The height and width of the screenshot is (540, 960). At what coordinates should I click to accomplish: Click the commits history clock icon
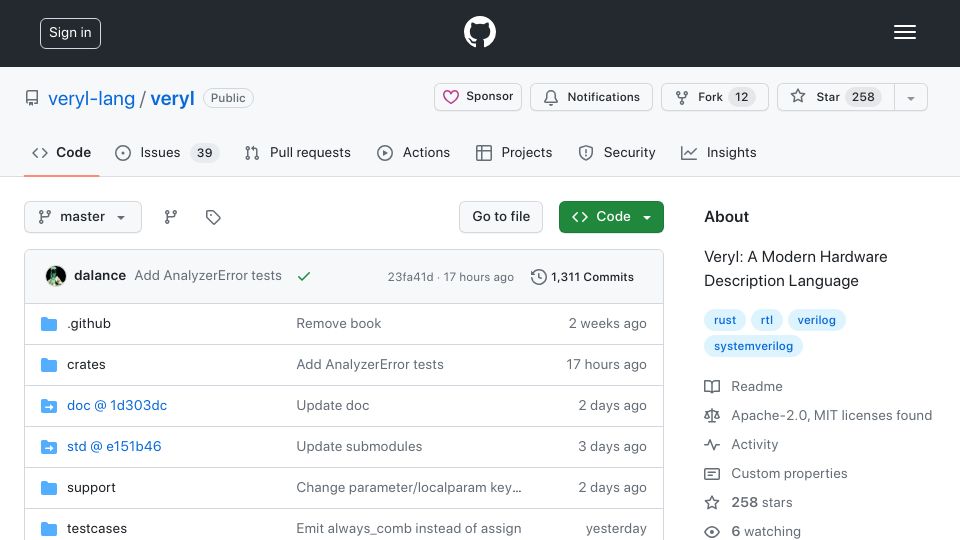coord(539,277)
